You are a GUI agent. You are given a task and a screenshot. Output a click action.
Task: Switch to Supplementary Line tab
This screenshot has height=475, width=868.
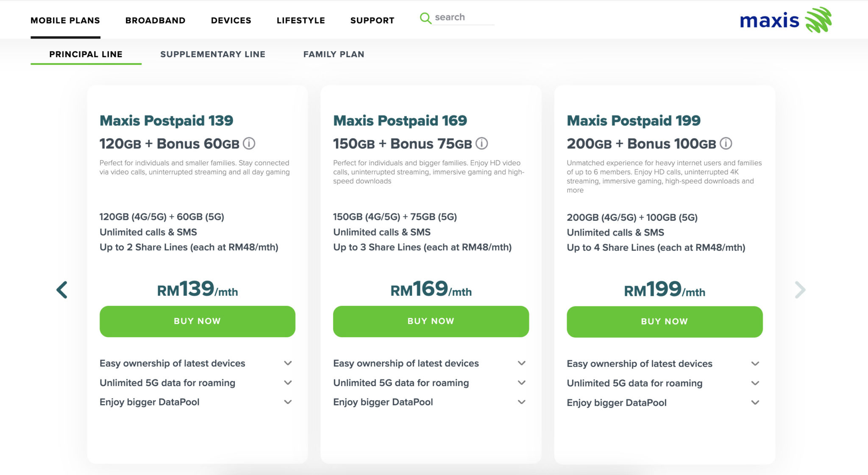pos(213,54)
